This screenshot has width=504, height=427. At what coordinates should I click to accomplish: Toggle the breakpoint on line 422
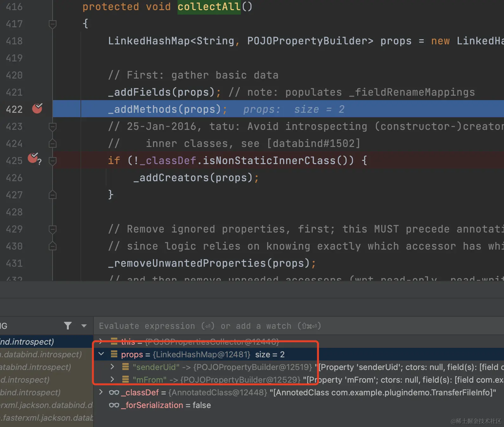click(x=37, y=109)
